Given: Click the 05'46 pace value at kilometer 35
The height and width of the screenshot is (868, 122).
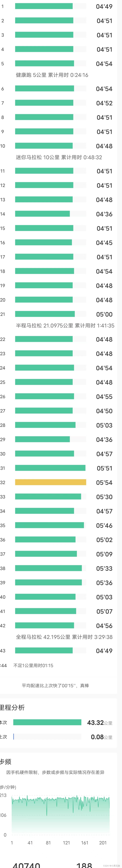Looking at the screenshot, I should [104, 525].
